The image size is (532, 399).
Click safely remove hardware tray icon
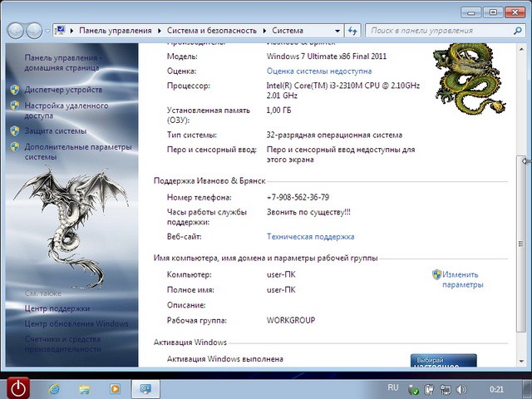point(413,390)
